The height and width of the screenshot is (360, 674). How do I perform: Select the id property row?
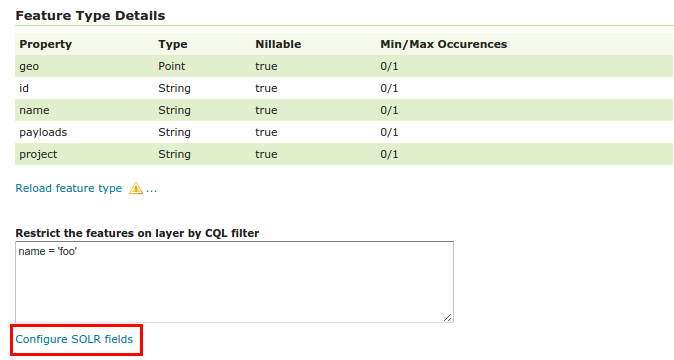(x=344, y=88)
